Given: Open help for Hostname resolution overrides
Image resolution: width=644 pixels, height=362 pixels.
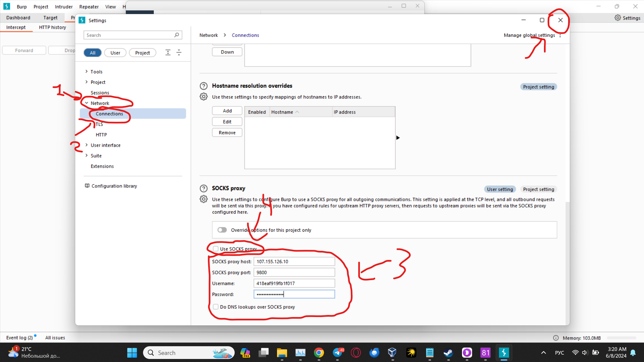Looking at the screenshot, I should 203,86.
